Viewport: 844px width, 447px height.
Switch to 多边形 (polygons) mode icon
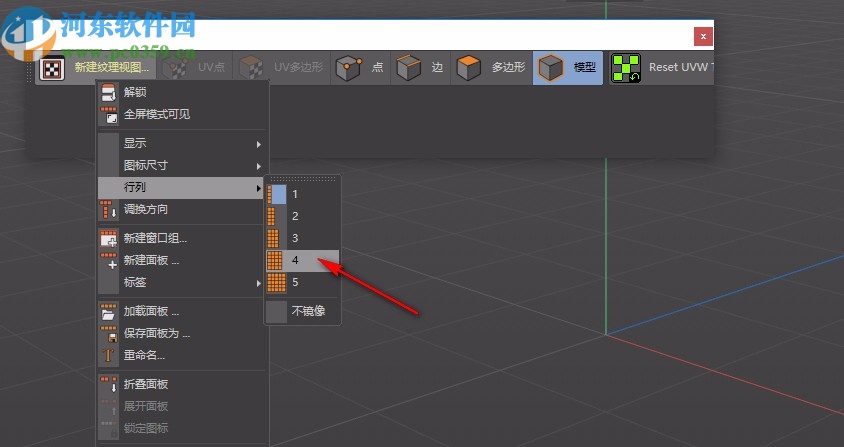tap(469, 68)
